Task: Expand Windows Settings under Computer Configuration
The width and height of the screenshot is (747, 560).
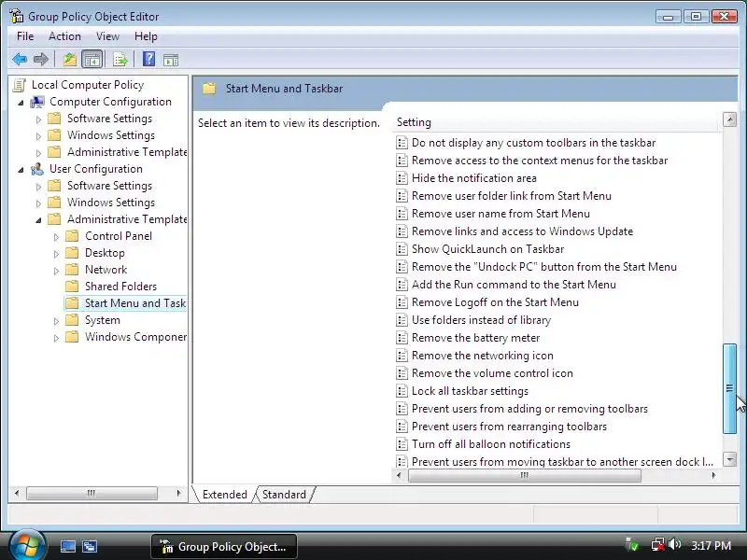Action: [38, 136]
